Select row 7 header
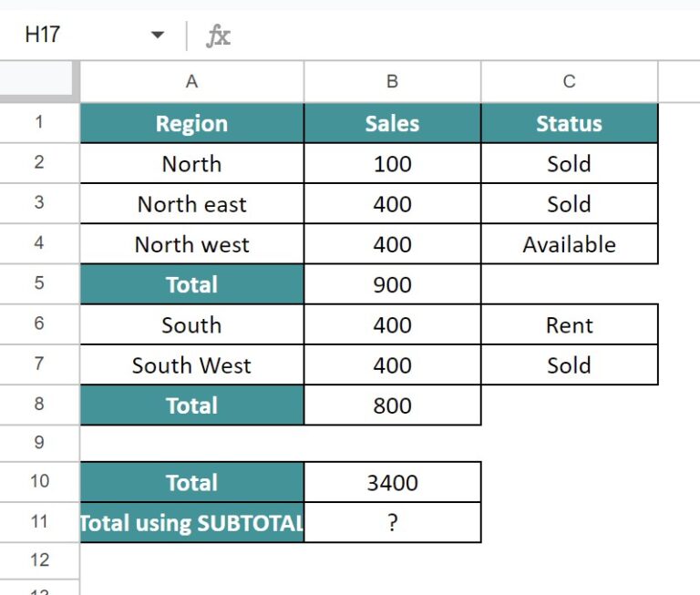This screenshot has width=700, height=595. [x=39, y=364]
